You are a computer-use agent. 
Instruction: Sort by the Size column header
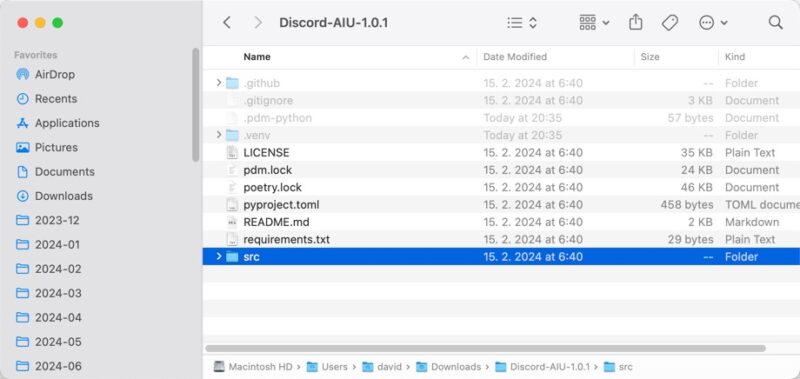[x=650, y=57]
